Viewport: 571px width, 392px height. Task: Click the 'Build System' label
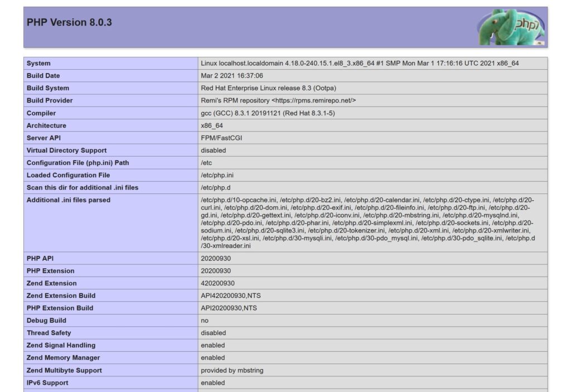coord(48,88)
